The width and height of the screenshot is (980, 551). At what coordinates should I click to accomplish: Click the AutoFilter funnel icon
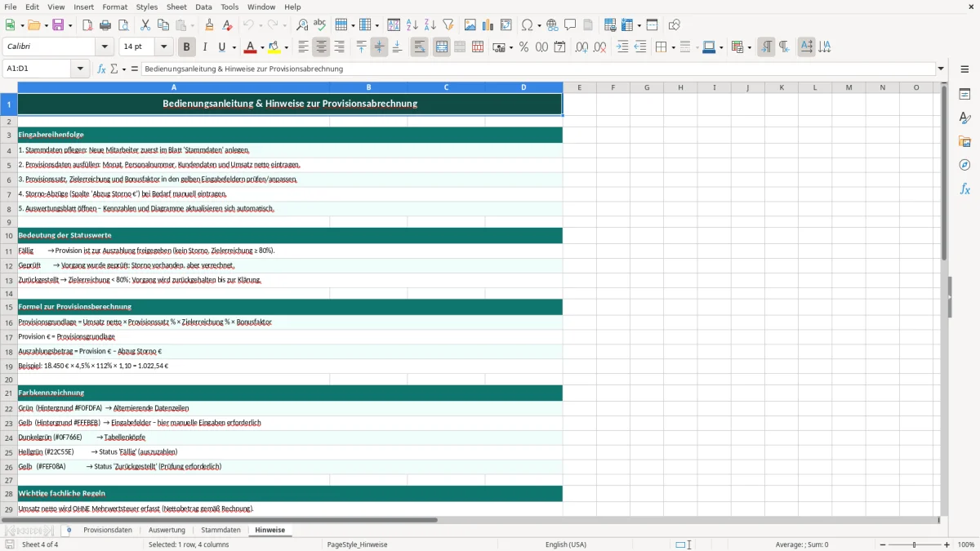(448, 25)
